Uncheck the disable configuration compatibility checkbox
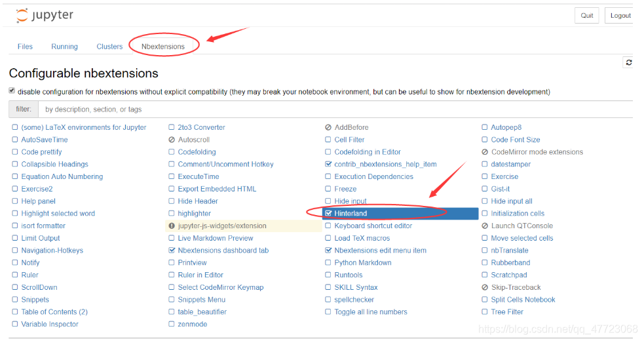Screen dimensions: 644x341 pos(12,91)
